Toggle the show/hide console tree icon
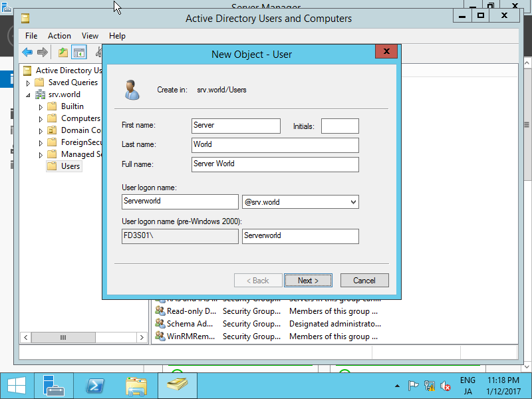The image size is (532, 399). [x=78, y=52]
